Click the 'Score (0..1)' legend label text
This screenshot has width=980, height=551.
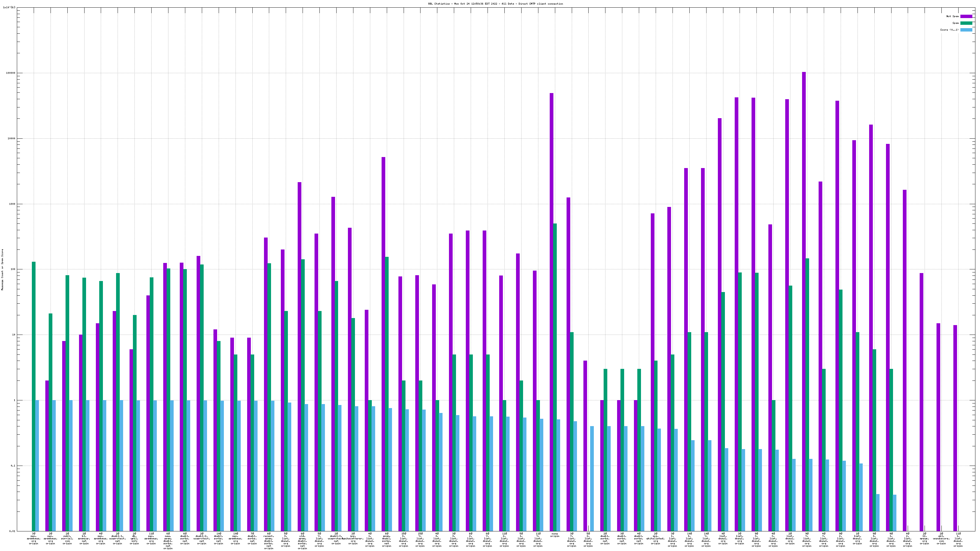[949, 30]
